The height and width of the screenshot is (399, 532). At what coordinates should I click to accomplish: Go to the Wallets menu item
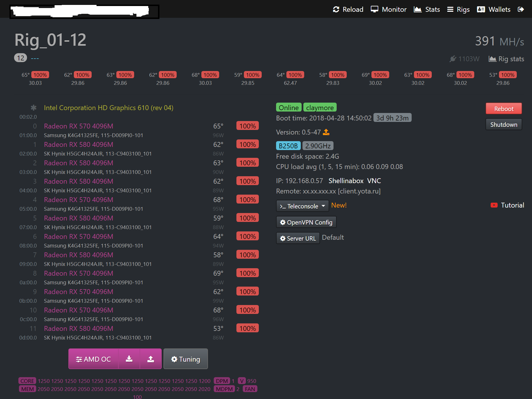494,9
